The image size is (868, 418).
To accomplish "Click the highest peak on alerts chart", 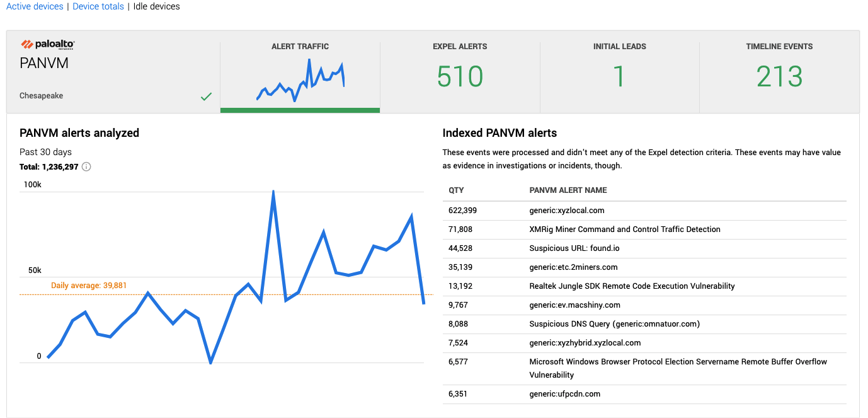I will point(273,191).
